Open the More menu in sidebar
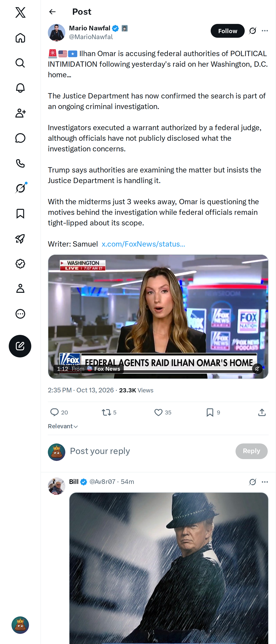 [20, 314]
